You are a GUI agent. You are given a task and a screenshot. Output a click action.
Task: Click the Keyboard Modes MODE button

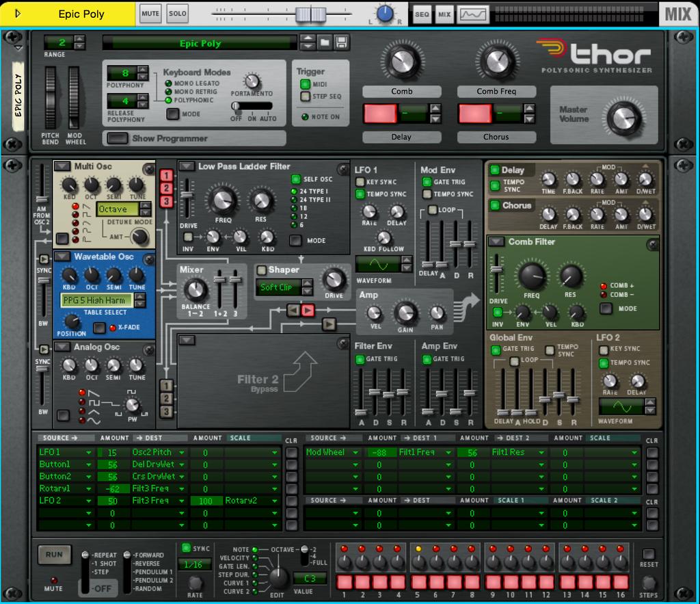(173, 114)
